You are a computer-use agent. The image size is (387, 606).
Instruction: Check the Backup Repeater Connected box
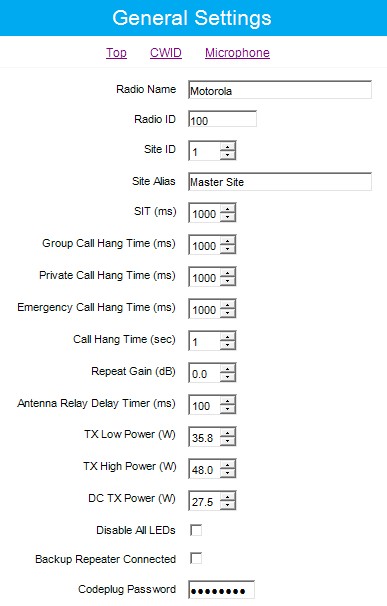point(196,558)
